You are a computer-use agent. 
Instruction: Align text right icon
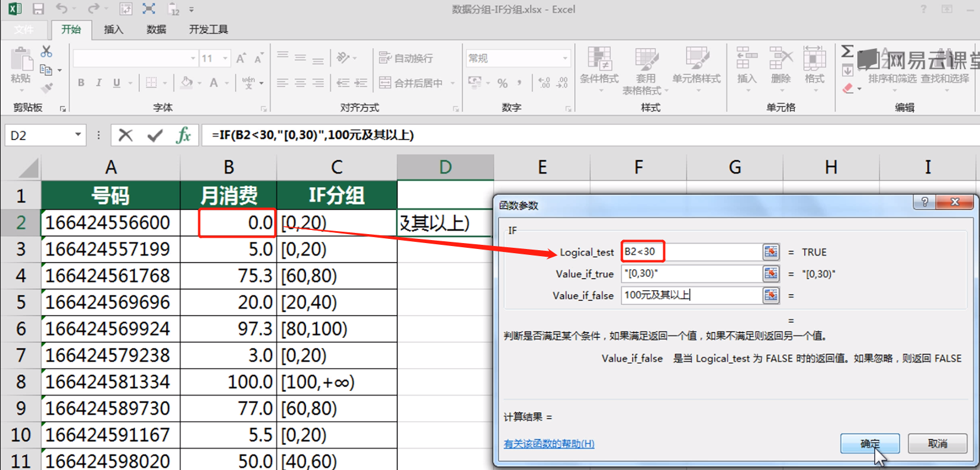click(x=319, y=83)
